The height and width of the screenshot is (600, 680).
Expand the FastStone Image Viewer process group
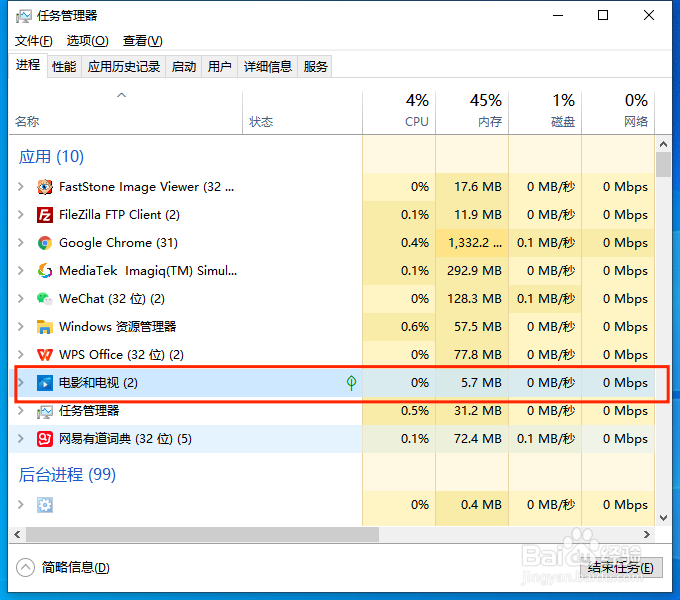[20, 187]
